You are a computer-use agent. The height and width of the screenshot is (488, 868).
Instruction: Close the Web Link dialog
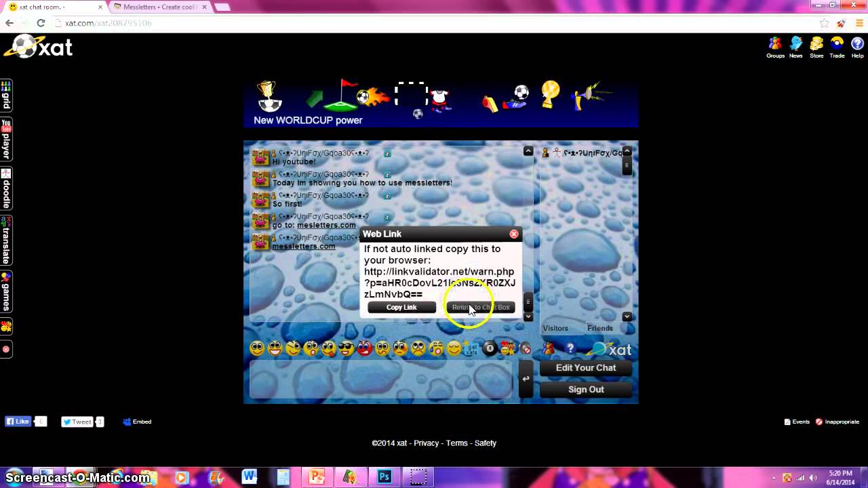pos(514,234)
